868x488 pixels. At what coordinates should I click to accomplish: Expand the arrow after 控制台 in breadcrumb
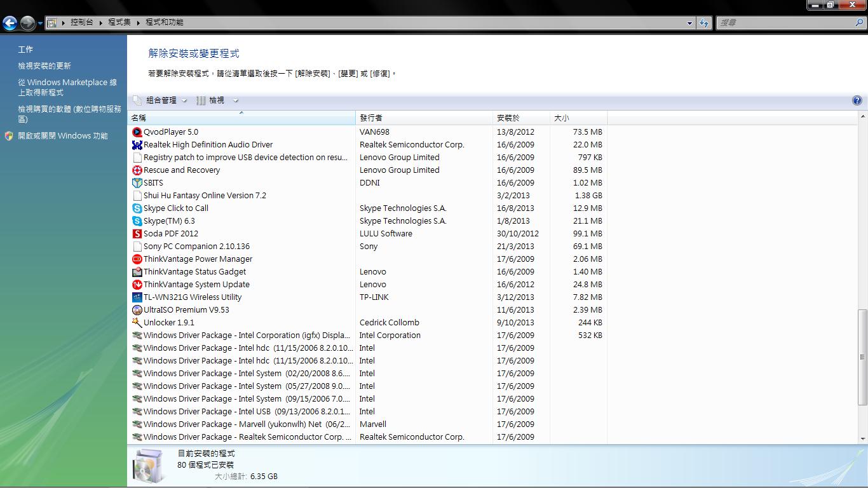tap(100, 22)
